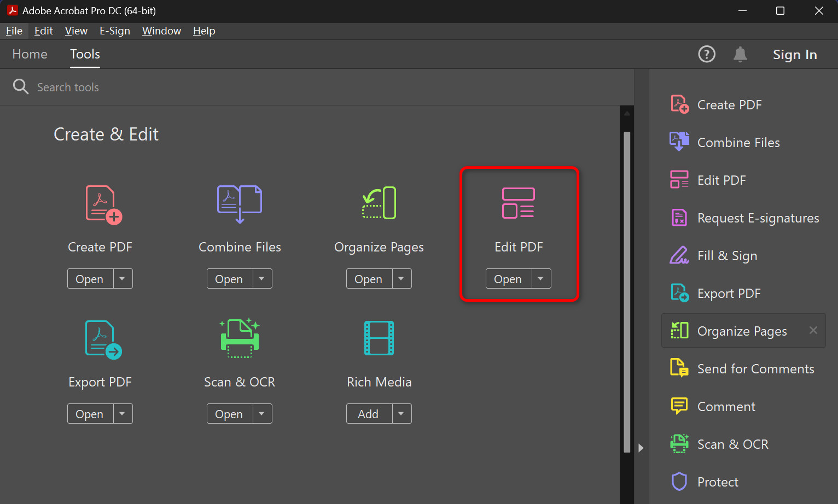Screen dimensions: 838x504
Task: Open the Help question mark icon
Action: coord(707,54)
